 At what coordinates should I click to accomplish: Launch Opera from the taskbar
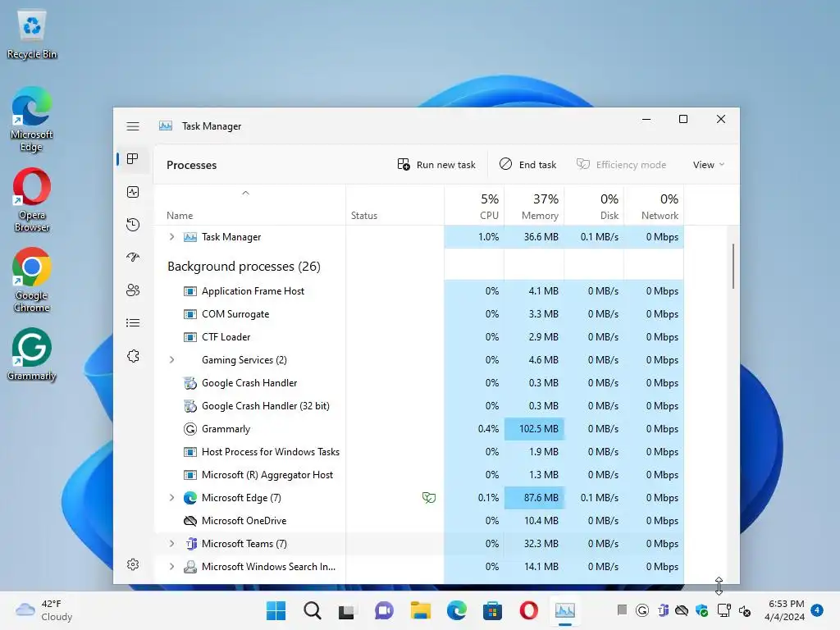[x=529, y=610]
